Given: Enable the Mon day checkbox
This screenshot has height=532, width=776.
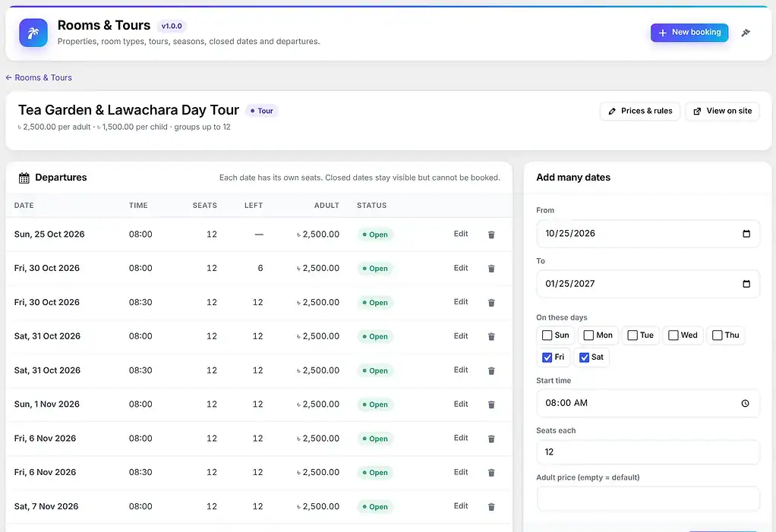Looking at the screenshot, I should pyautogui.click(x=588, y=335).
